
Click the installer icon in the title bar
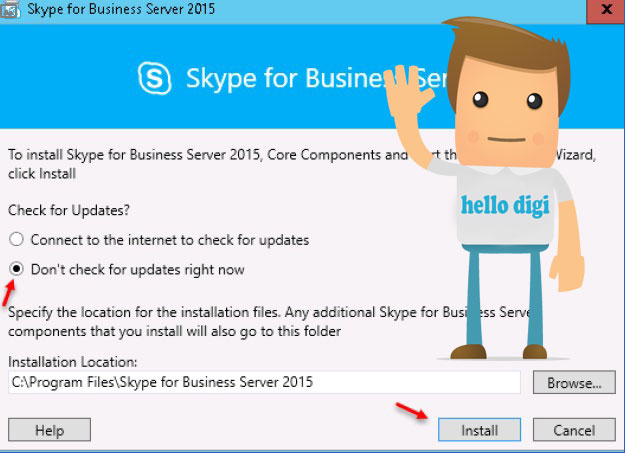pos(10,9)
